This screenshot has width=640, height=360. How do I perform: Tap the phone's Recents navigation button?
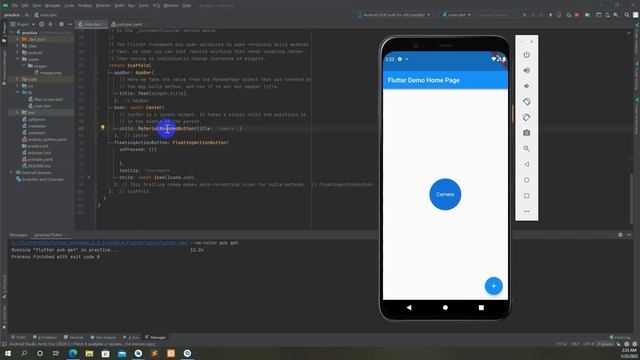coord(481,307)
